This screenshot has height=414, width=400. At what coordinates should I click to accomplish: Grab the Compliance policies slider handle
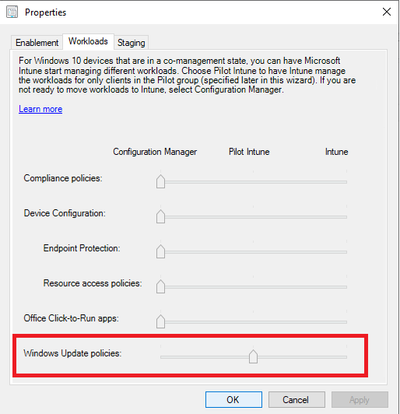coord(161,181)
